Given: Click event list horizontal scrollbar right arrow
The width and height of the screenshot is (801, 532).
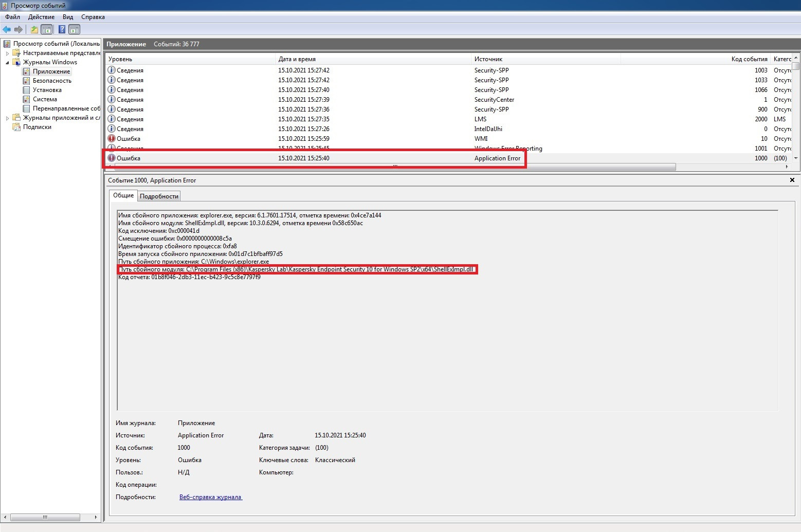Looking at the screenshot, I should 787,167.
